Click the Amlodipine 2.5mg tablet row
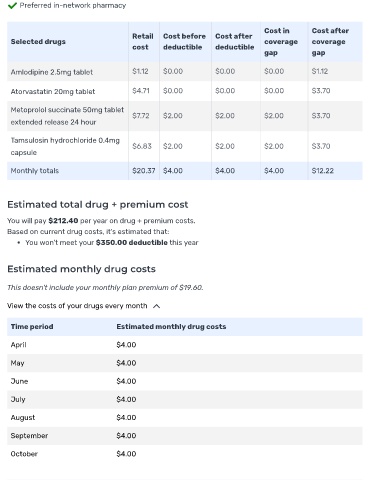The height and width of the screenshot is (480, 370). pyautogui.click(x=185, y=72)
